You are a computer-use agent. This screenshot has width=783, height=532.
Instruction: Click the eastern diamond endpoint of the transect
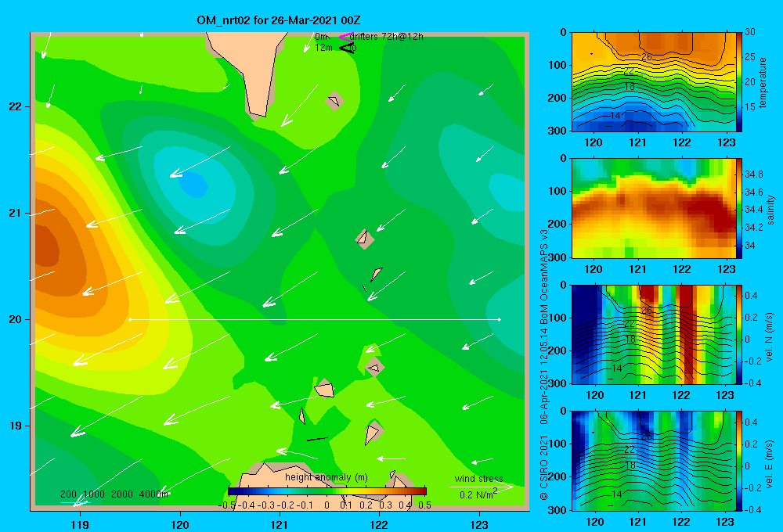(500, 319)
